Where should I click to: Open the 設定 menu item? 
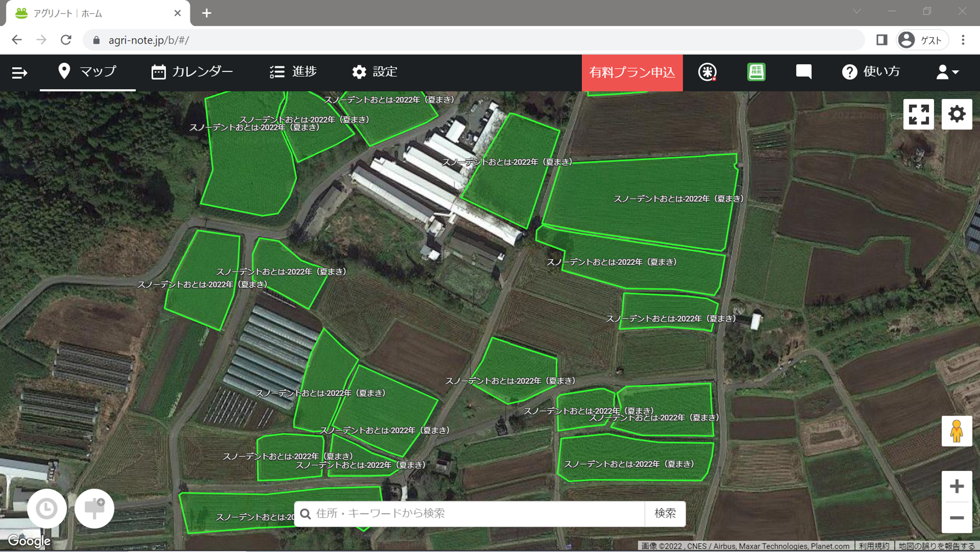[x=375, y=72]
